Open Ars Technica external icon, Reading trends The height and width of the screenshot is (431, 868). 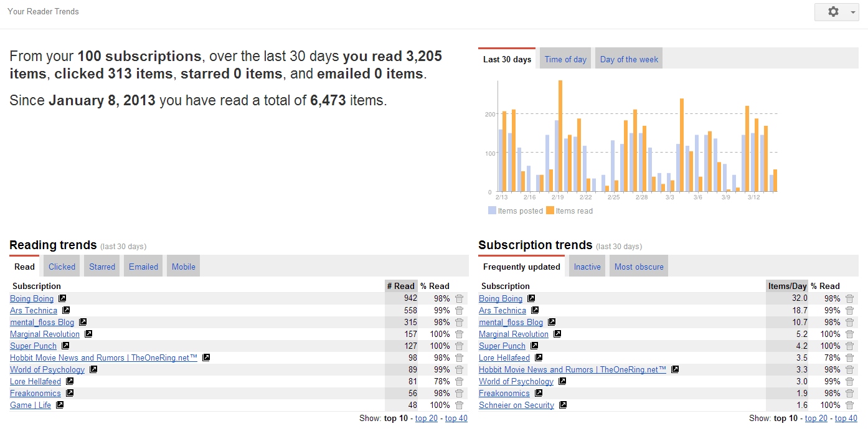(x=66, y=310)
